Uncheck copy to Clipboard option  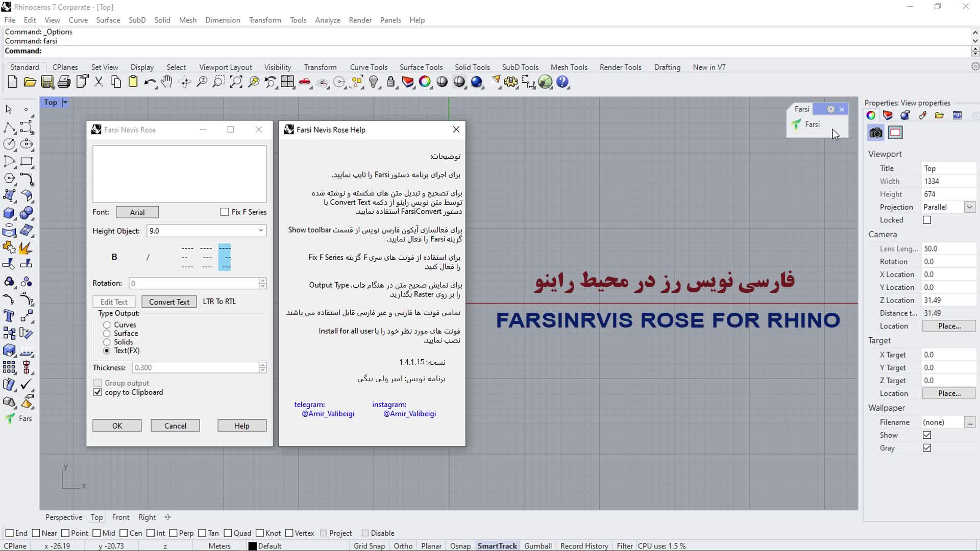(97, 392)
